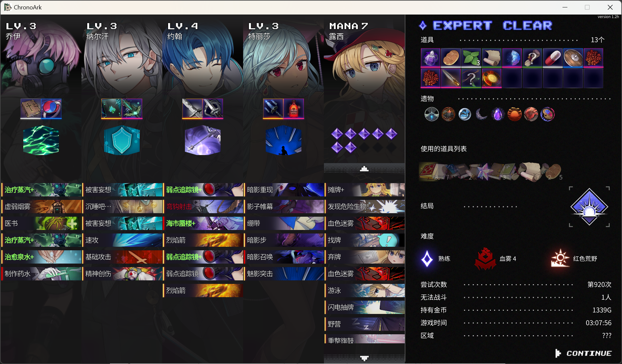Click the blood mist 4 difficulty icon
This screenshot has width=622, height=364.
485,258
